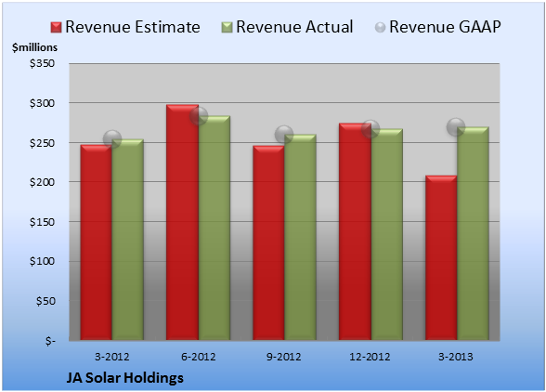Click the '$200' y-axis label
The width and height of the screenshot is (546, 392).
click(42, 182)
